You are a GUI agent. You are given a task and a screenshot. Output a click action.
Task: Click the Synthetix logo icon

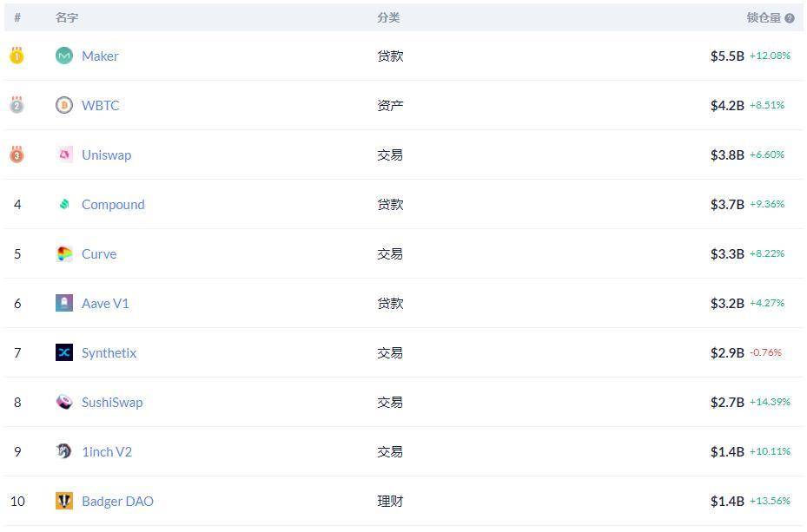[x=64, y=352]
